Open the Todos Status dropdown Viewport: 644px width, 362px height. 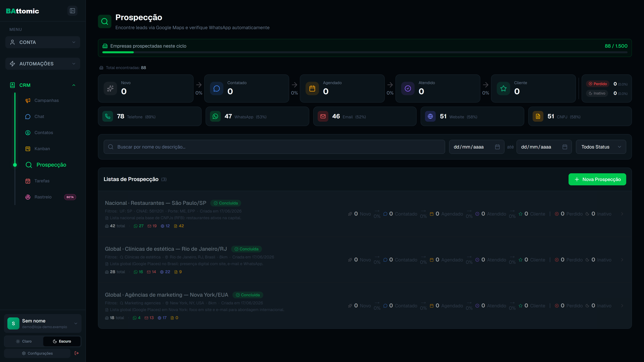(x=601, y=147)
